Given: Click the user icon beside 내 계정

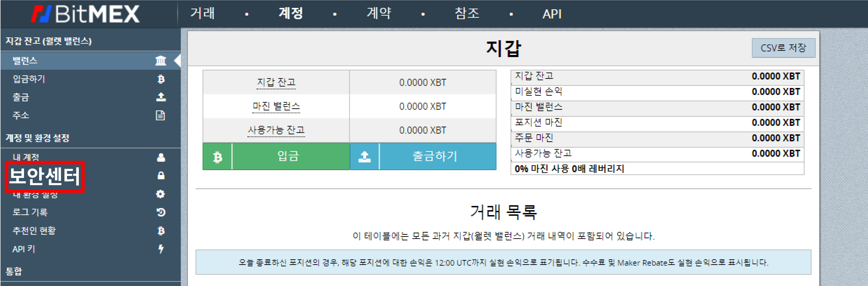Looking at the screenshot, I should coord(161,157).
